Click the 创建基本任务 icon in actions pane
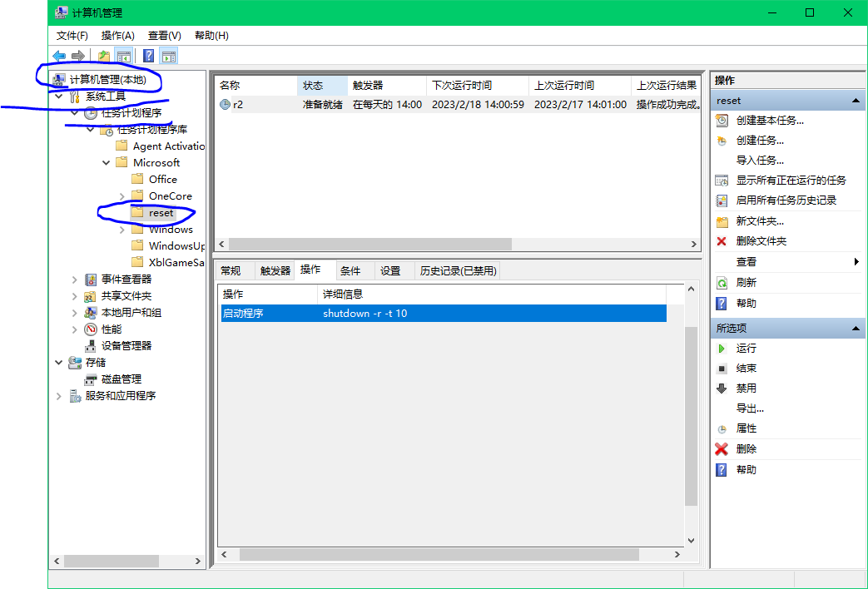This screenshot has height=589, width=868. (722, 120)
